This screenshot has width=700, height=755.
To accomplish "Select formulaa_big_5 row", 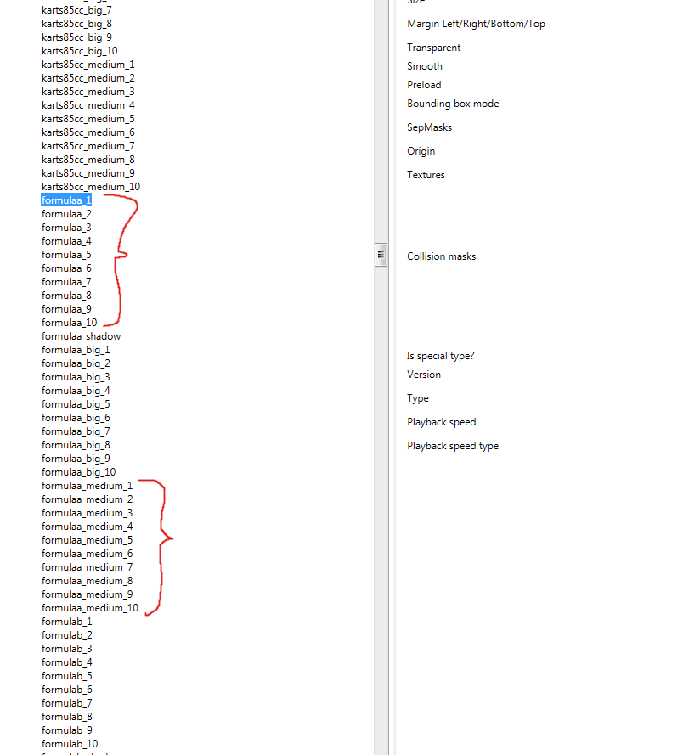I will click(76, 404).
